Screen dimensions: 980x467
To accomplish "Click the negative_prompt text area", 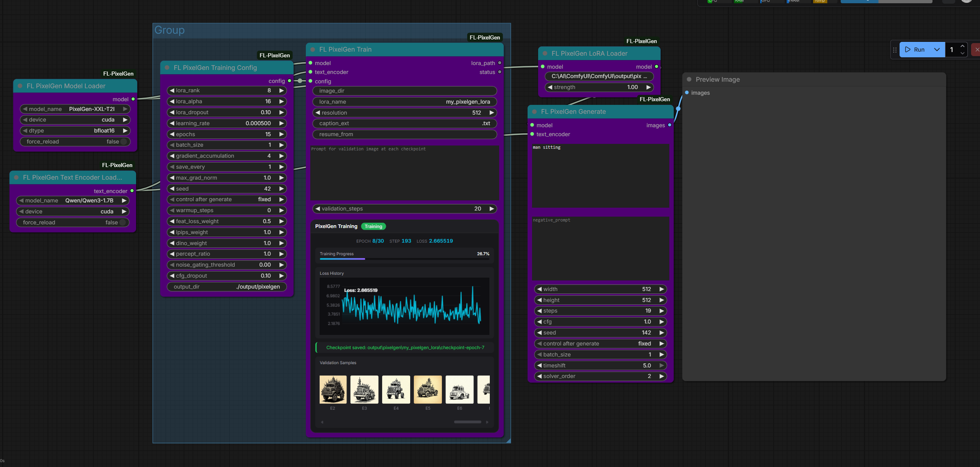I will pyautogui.click(x=600, y=248).
